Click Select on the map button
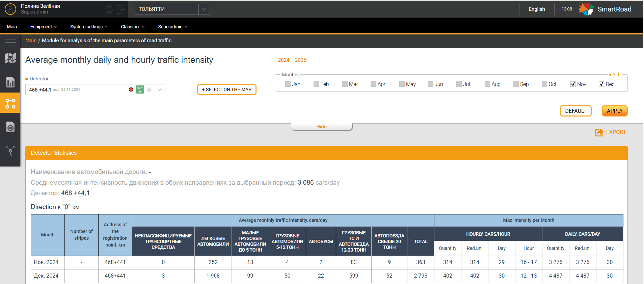The height and width of the screenshot is (284, 644). pyautogui.click(x=227, y=89)
